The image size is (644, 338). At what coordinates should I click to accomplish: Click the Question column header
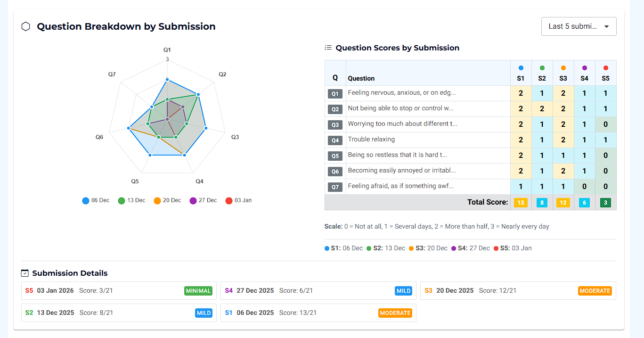(361, 78)
